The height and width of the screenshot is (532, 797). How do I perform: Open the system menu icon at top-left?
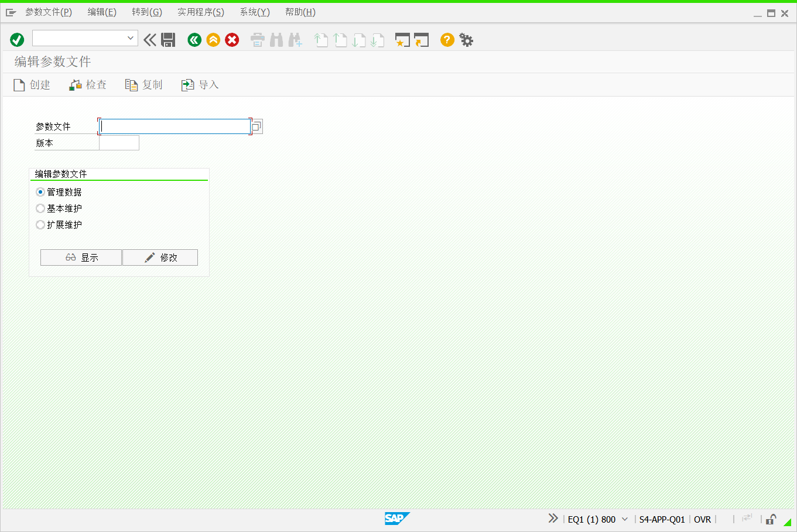[11, 12]
